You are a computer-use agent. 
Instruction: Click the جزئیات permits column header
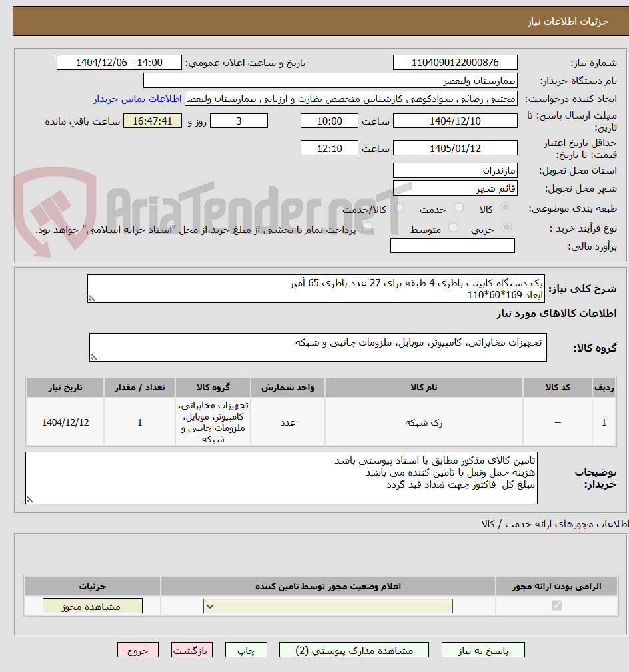point(92,586)
